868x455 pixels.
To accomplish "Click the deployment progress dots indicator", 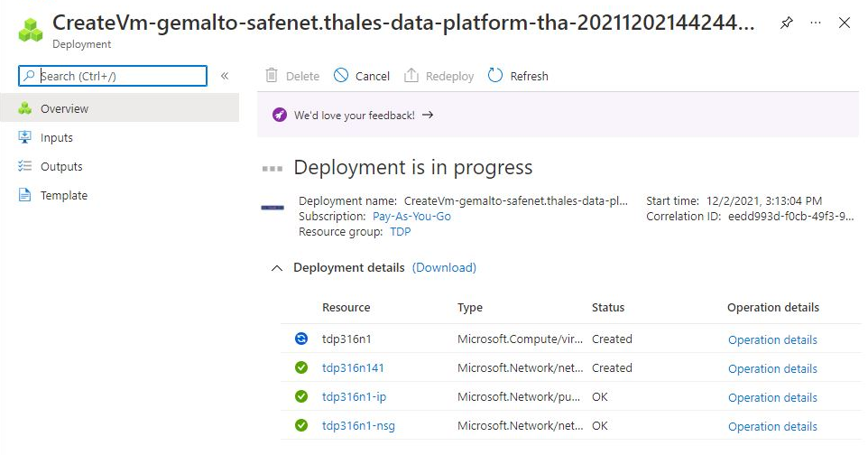I will tap(272, 169).
